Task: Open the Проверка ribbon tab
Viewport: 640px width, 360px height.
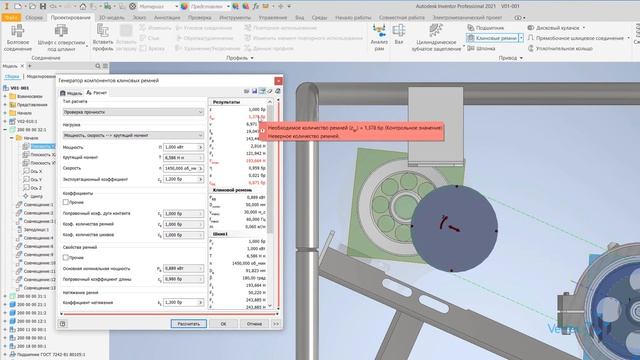Action: point(199,18)
